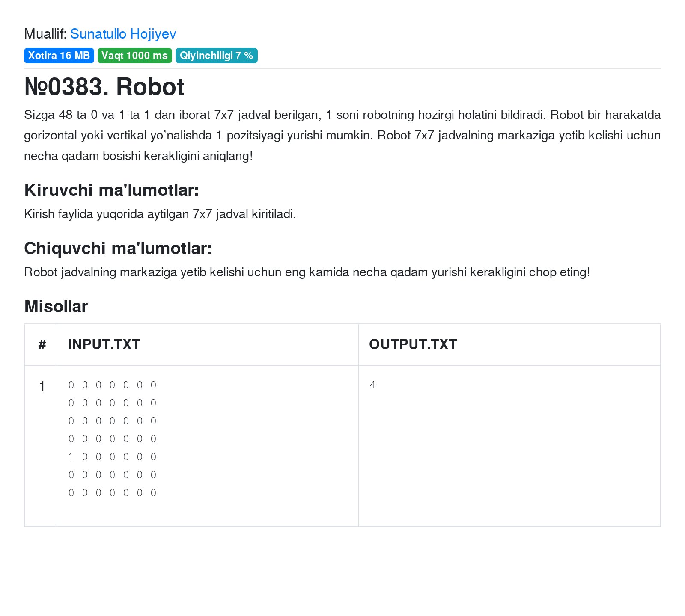Click the №0383. Robot title
Viewport: 685px width, 616px height.
coord(104,87)
